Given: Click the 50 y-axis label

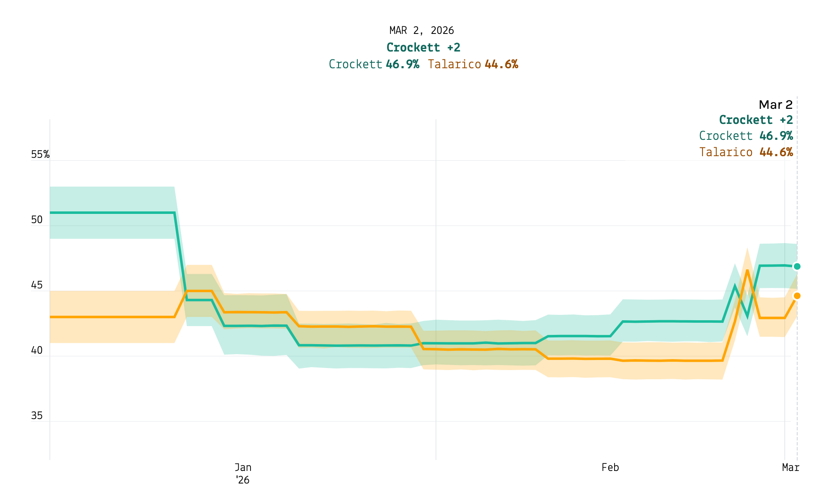Looking at the screenshot, I should pyautogui.click(x=37, y=220).
